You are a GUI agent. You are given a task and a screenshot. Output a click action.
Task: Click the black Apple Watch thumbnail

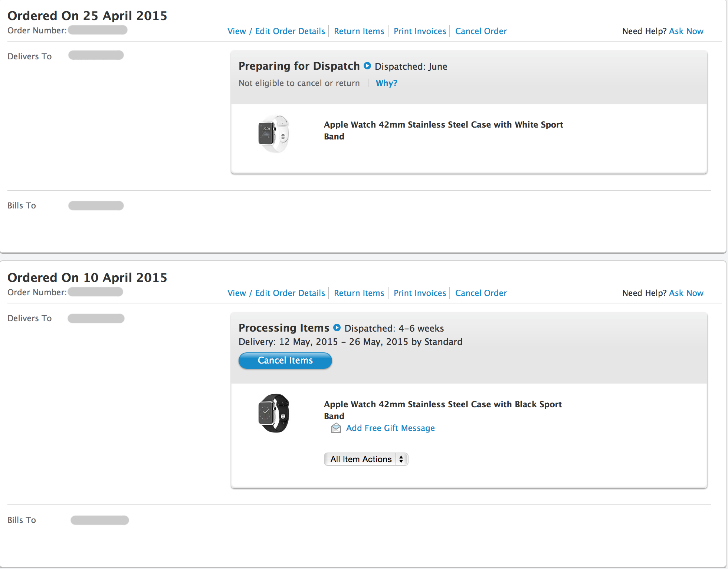274,413
